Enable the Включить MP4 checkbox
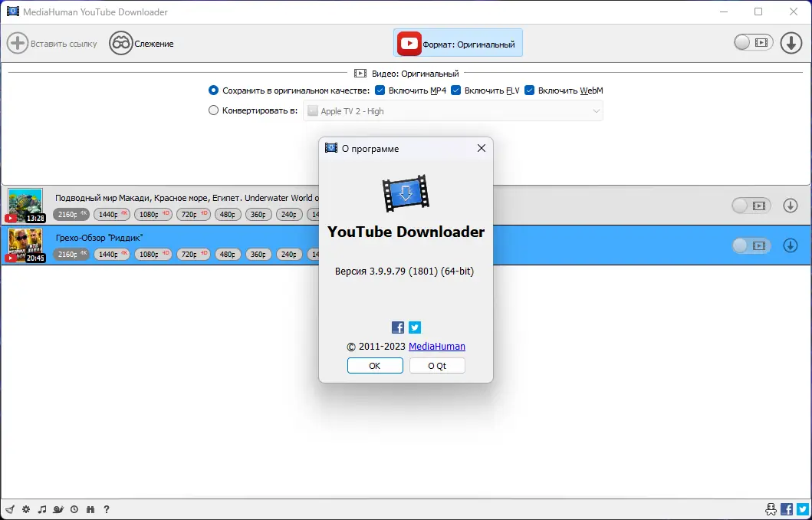812x520 pixels. point(380,90)
